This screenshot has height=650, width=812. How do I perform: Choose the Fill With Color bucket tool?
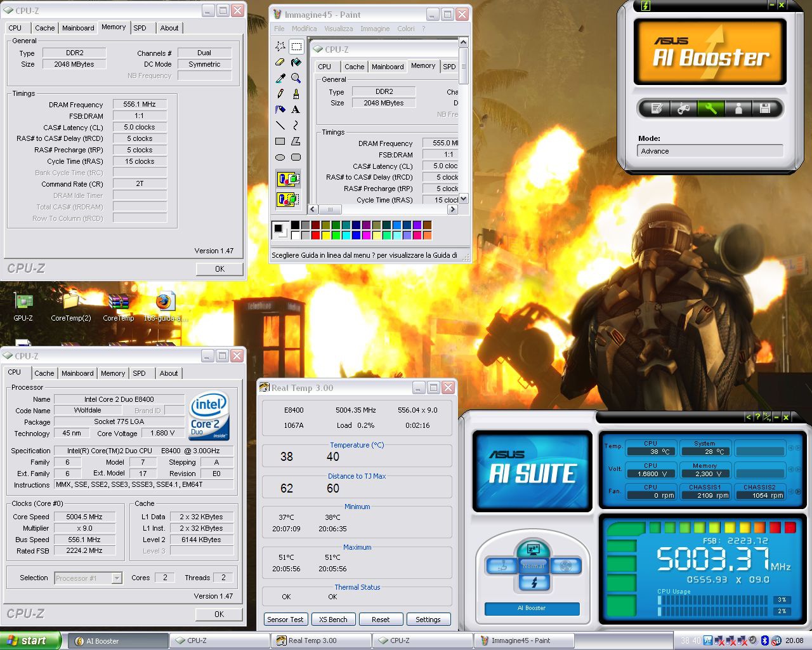click(296, 62)
